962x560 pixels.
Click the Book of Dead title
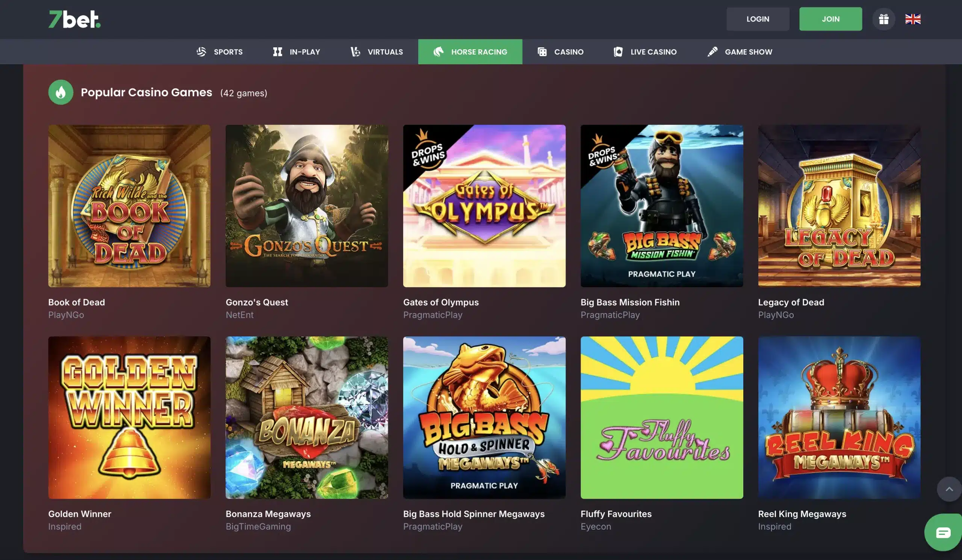click(76, 302)
